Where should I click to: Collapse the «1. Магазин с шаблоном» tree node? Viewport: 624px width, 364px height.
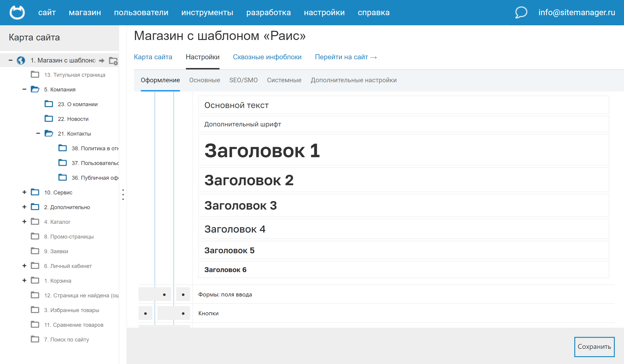pyautogui.click(x=11, y=60)
